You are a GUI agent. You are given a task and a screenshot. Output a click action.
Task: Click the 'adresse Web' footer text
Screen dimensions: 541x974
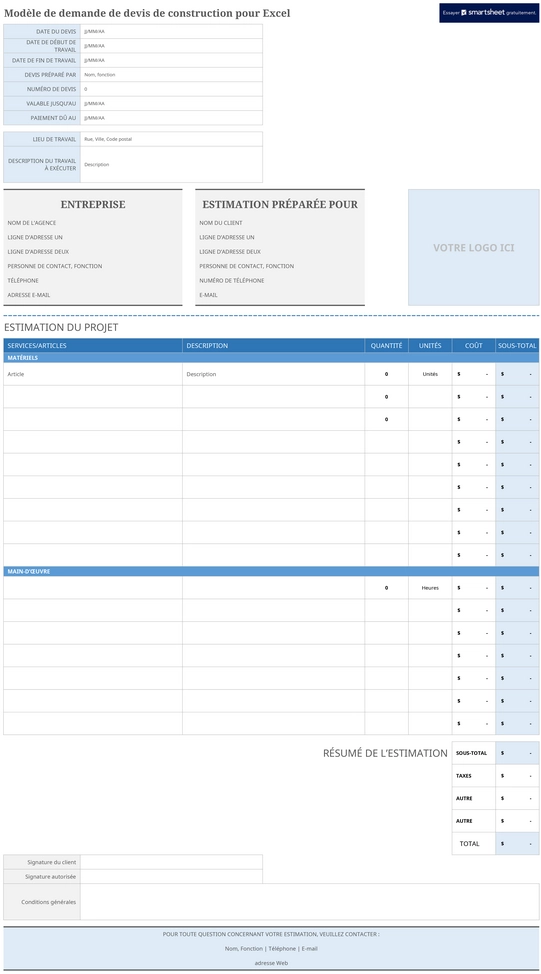point(271,963)
